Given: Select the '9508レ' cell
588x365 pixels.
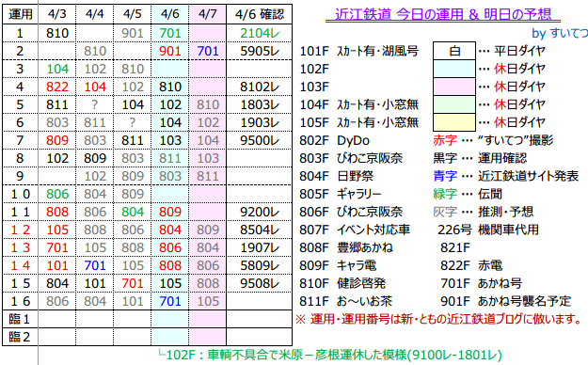Looking at the screenshot, I should pos(259,283).
